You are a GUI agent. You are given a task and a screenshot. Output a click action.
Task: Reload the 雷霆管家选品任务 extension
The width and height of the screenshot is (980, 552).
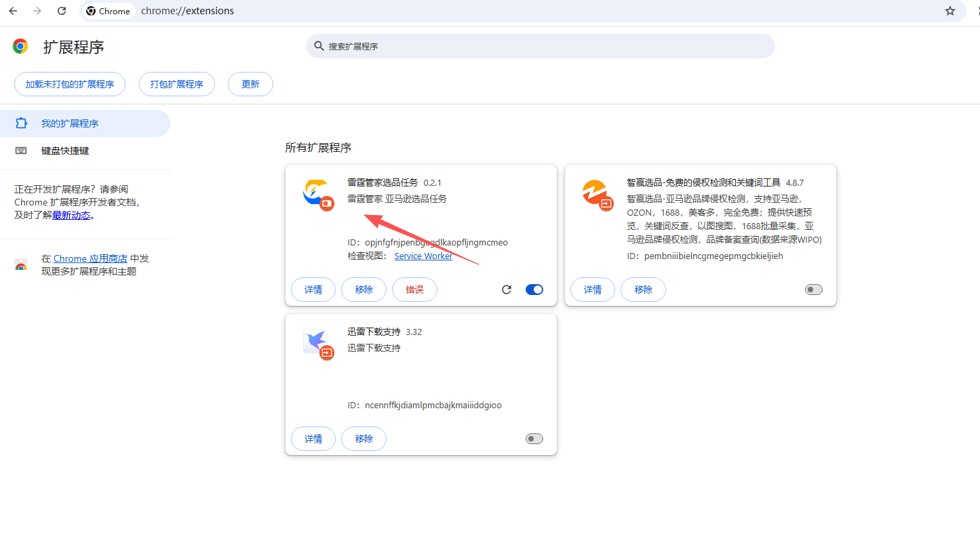coord(507,290)
